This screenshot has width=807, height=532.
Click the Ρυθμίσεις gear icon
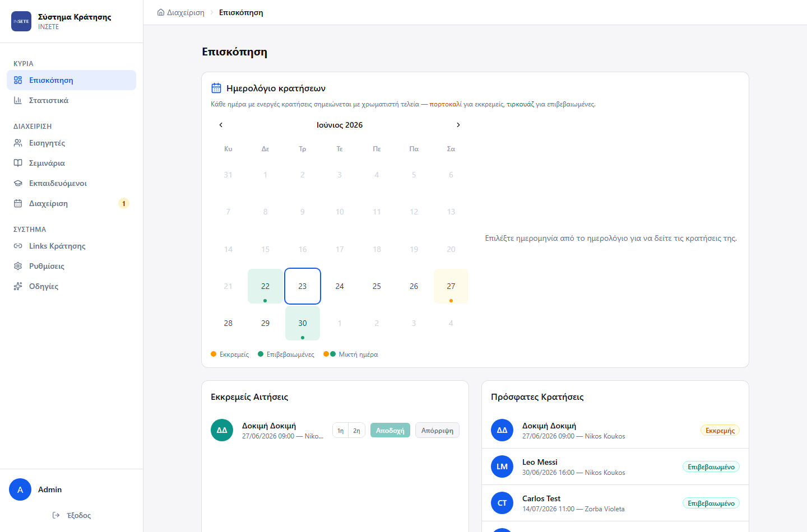18,266
